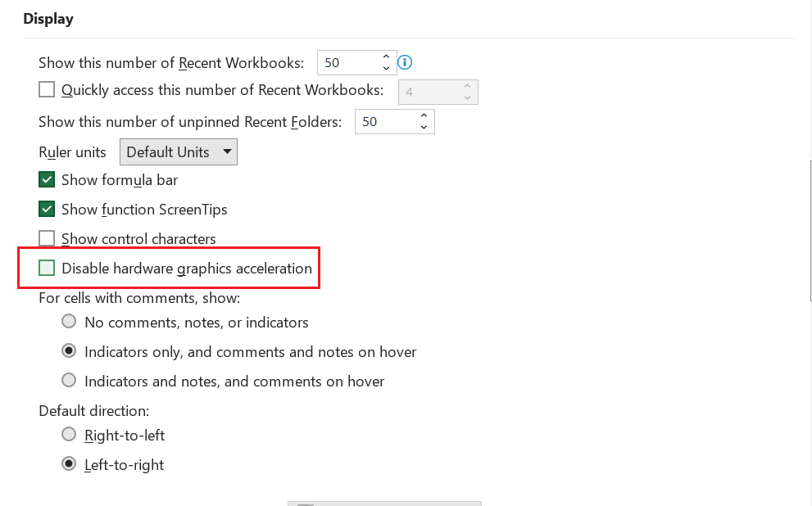Uncheck Show function ScreenTips
The image size is (812, 506).
tap(47, 209)
